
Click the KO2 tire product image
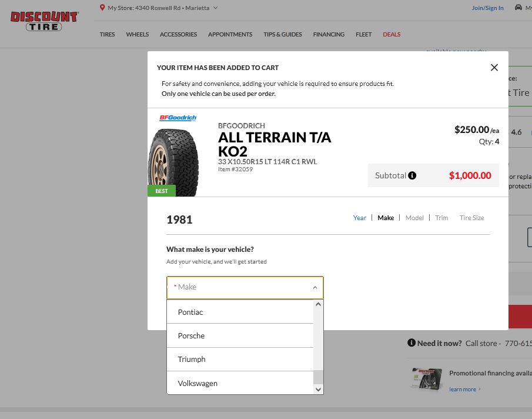tap(174, 162)
